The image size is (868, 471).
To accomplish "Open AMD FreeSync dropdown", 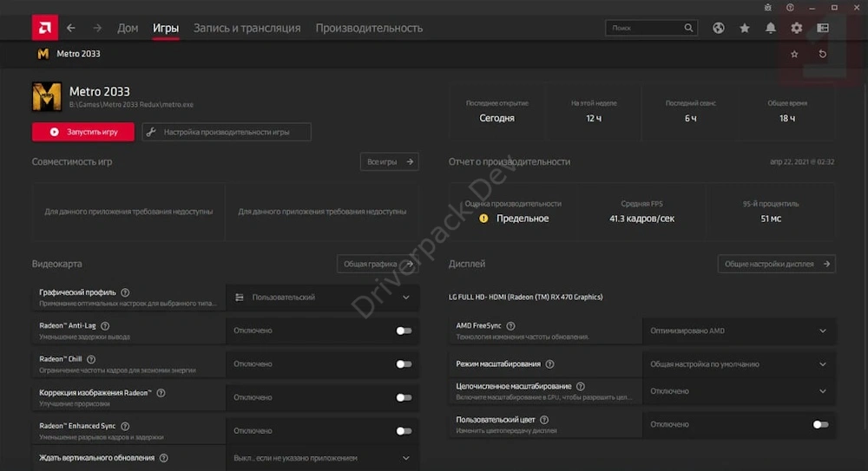I will click(x=739, y=331).
